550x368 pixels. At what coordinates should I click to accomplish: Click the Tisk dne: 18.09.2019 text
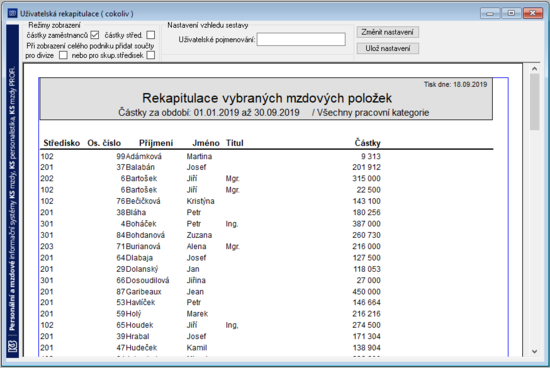click(455, 85)
